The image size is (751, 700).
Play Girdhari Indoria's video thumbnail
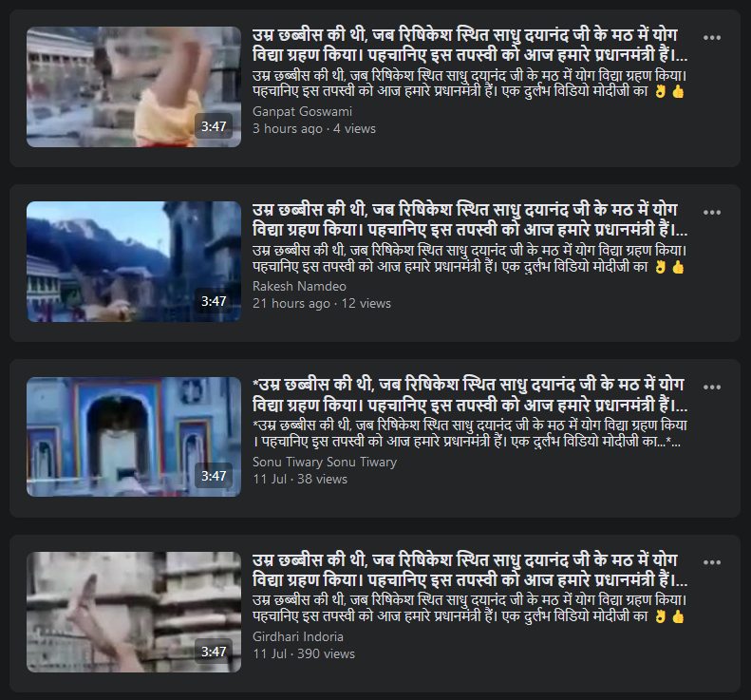click(x=134, y=612)
